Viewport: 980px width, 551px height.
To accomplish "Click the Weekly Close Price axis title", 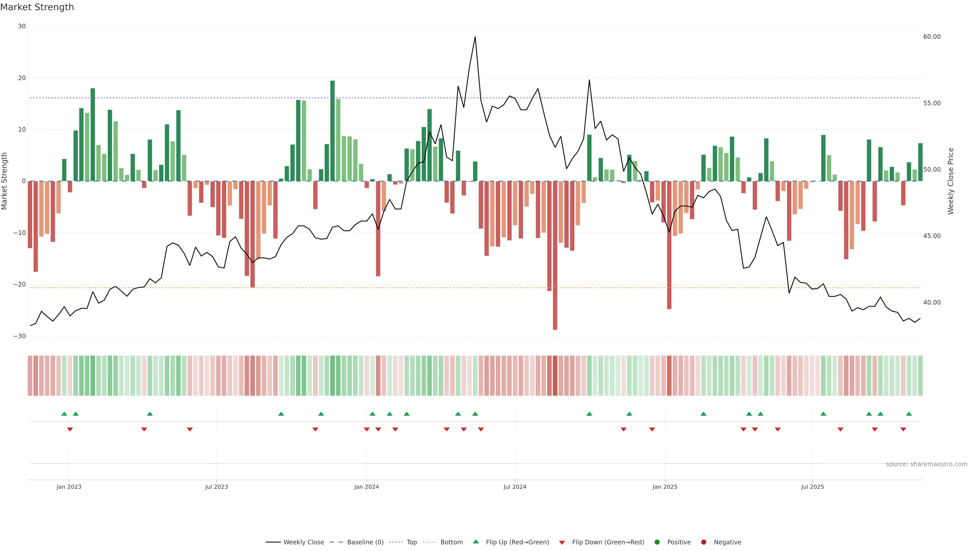I will 951,181.
